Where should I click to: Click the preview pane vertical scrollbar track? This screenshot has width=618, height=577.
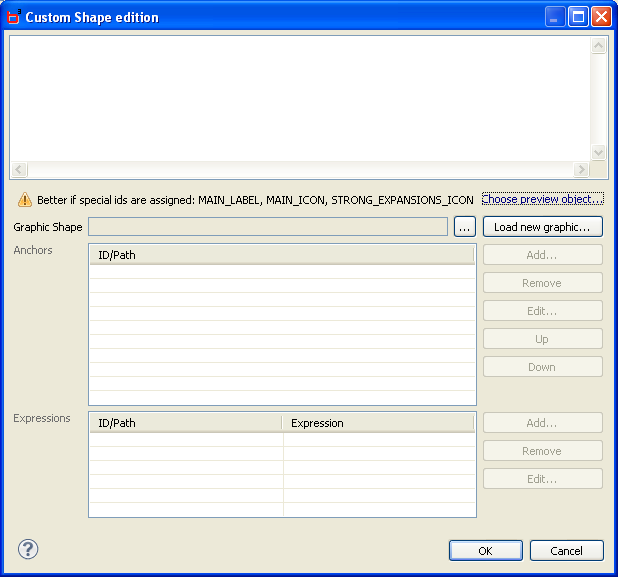(x=598, y=99)
